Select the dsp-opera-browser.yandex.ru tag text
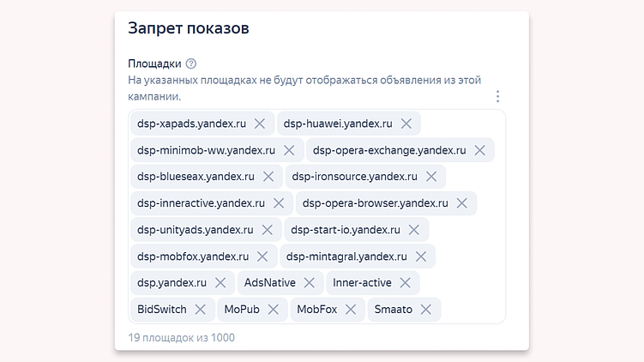This screenshot has width=644, height=362. tap(376, 203)
